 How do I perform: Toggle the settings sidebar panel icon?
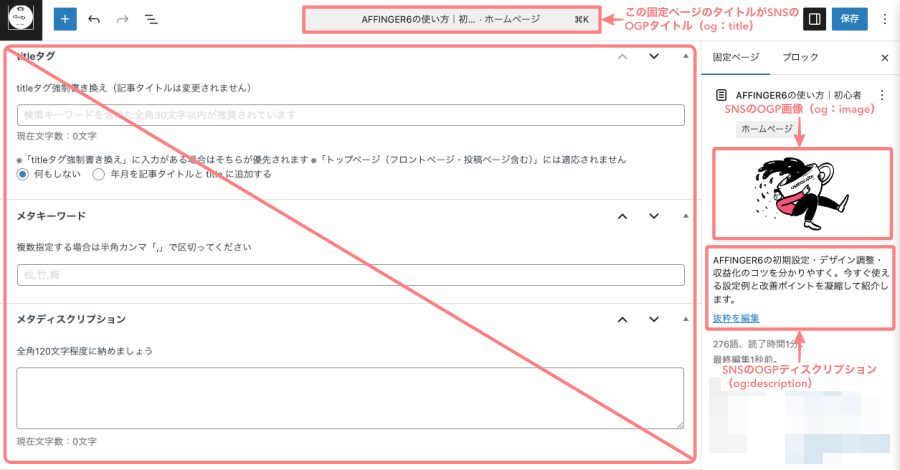click(815, 19)
